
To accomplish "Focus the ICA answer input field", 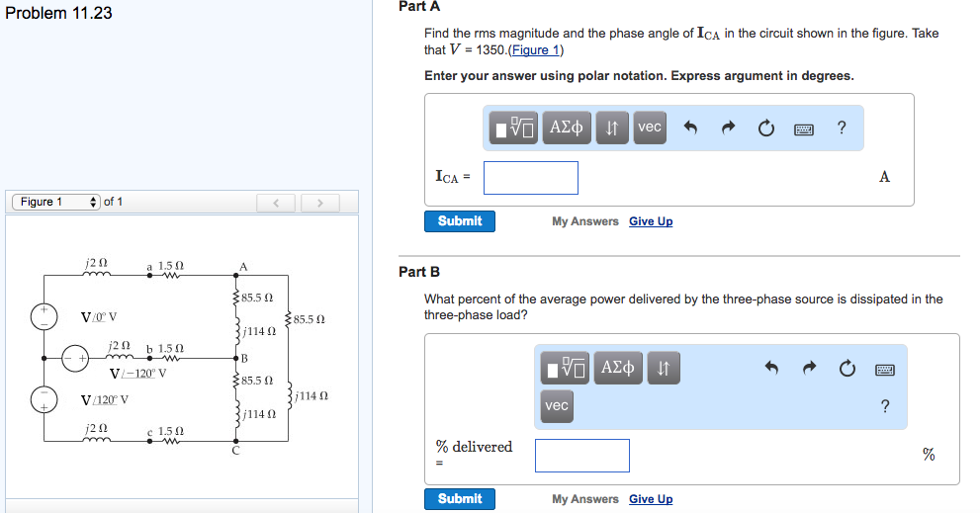I will tap(531, 178).
